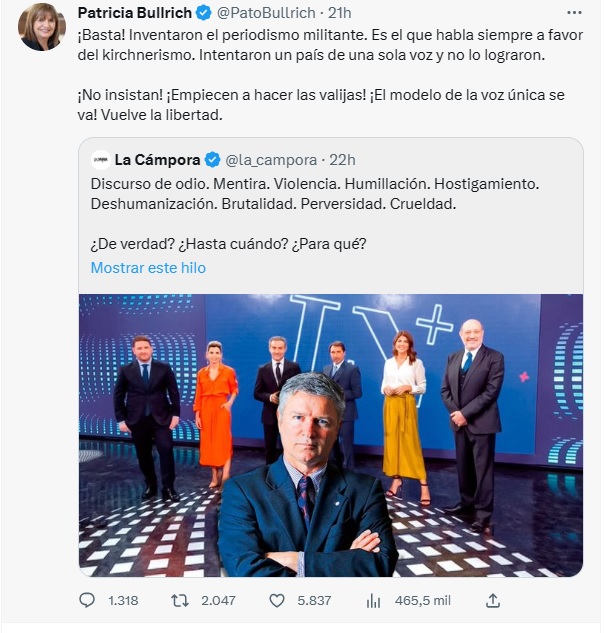Image resolution: width=605 pixels, height=633 pixels.
Task: Open Patricia Bullrich's profile picture
Action: [x=42, y=26]
